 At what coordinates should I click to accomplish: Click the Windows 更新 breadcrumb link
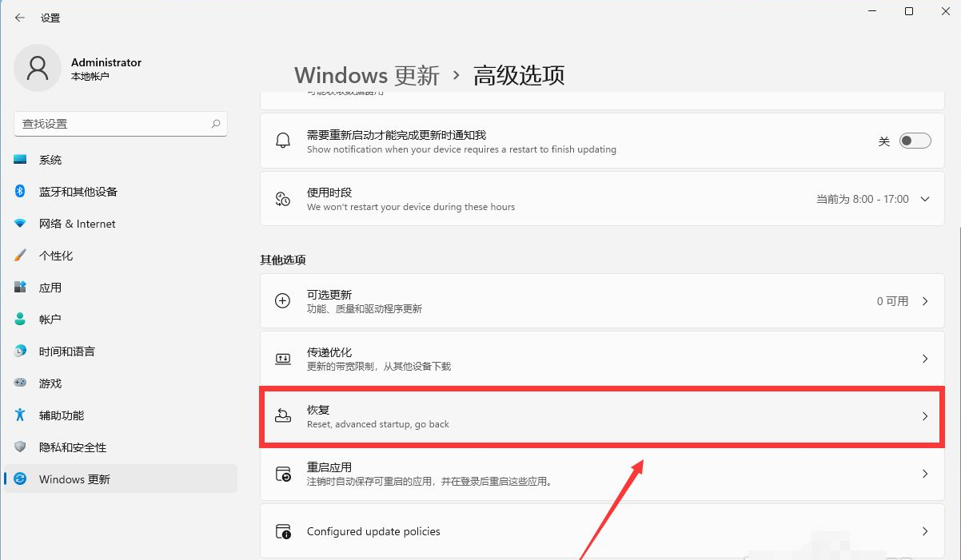tap(367, 75)
